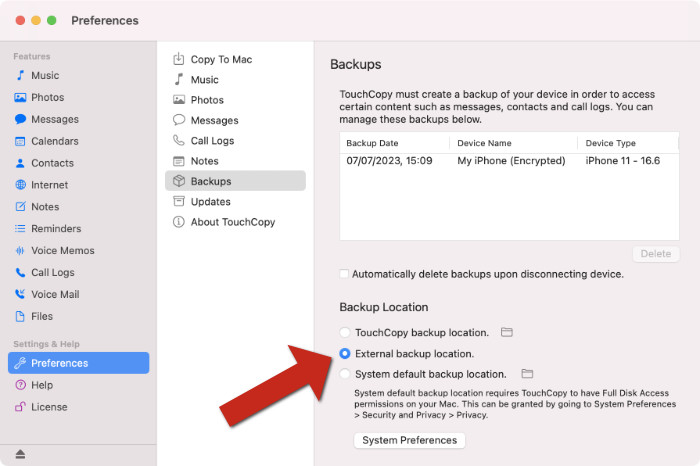The height and width of the screenshot is (466, 700).
Task: Close the Preferences window
Action: coord(20,21)
